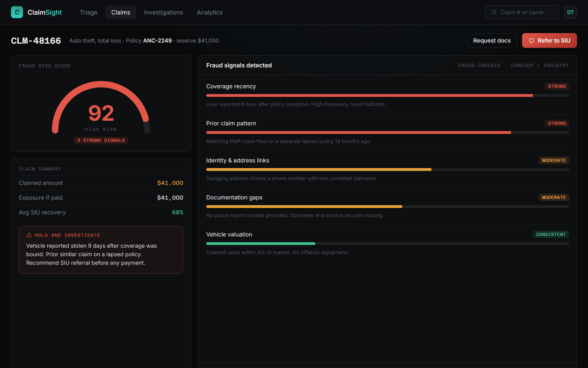588x368 pixels.
Task: Select the Claims tab
Action: click(121, 12)
